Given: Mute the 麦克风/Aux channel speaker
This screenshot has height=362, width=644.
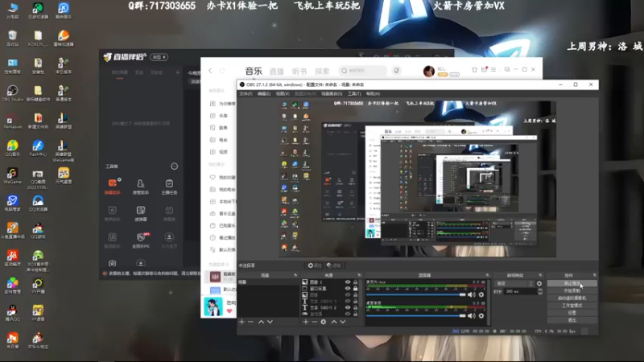Looking at the screenshot, I should tap(472, 294).
